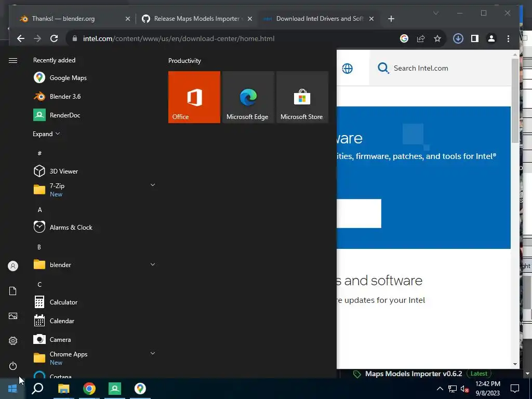The image size is (532, 399).
Task: Click the # letter group header
Action: coord(39,153)
